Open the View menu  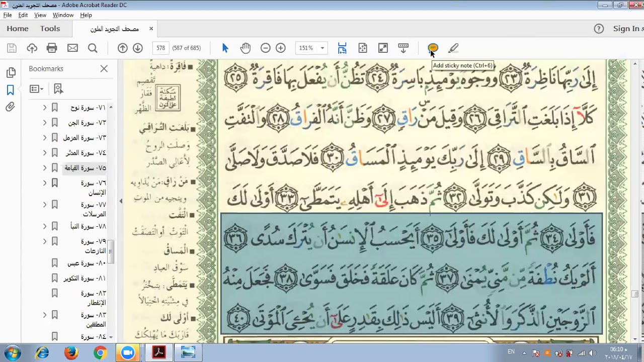[40, 15]
